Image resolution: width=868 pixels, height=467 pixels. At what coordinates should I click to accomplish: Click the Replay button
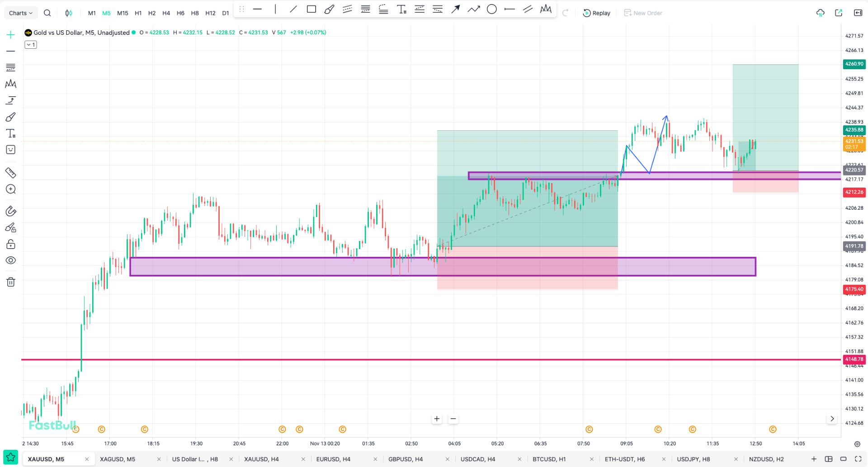click(597, 13)
